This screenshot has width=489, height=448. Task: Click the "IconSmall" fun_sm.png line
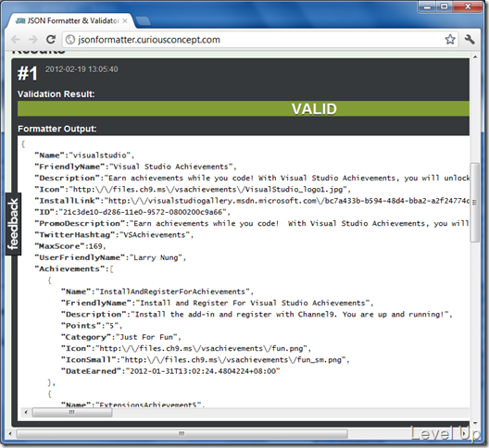point(206,360)
